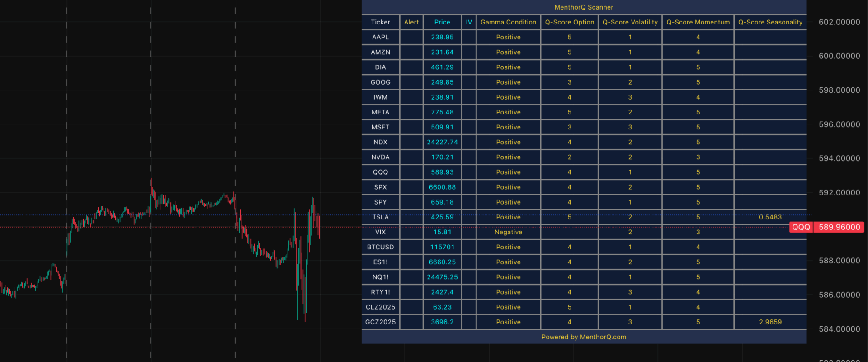The width and height of the screenshot is (868, 362).
Task: Click the VIX ticker cell
Action: pyautogui.click(x=380, y=232)
